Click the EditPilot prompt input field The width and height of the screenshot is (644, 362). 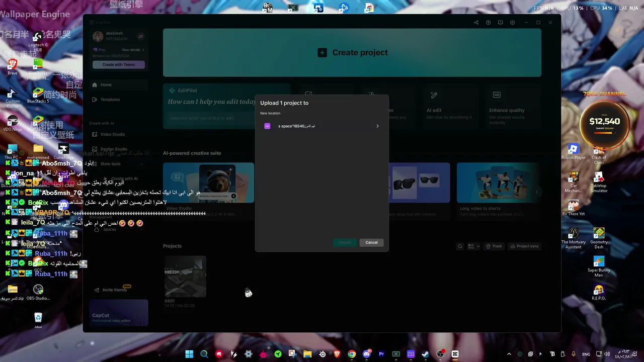click(211, 118)
